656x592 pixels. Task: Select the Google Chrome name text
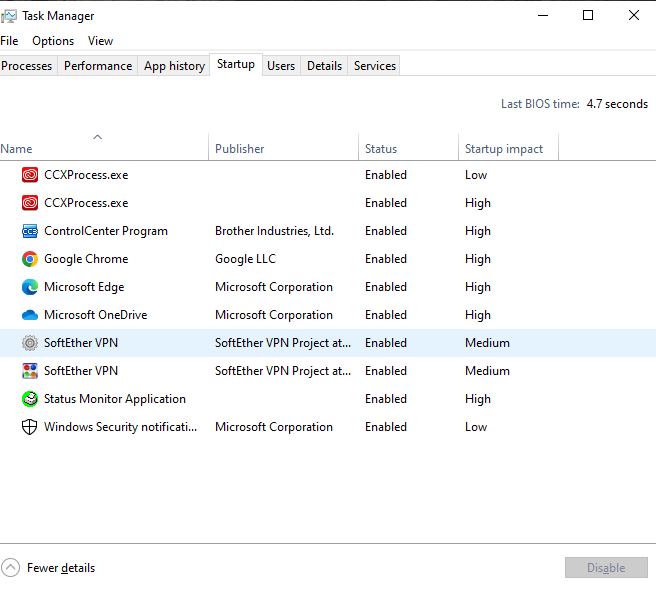pos(86,259)
